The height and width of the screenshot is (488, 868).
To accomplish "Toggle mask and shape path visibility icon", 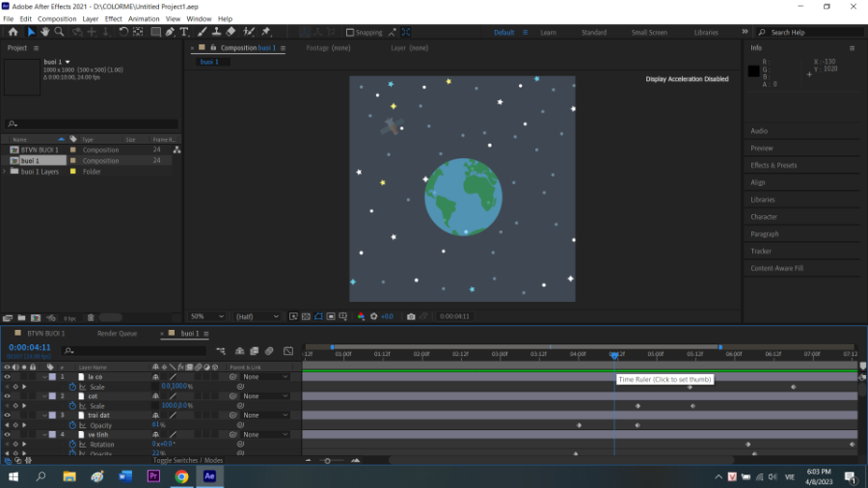I will [318, 316].
